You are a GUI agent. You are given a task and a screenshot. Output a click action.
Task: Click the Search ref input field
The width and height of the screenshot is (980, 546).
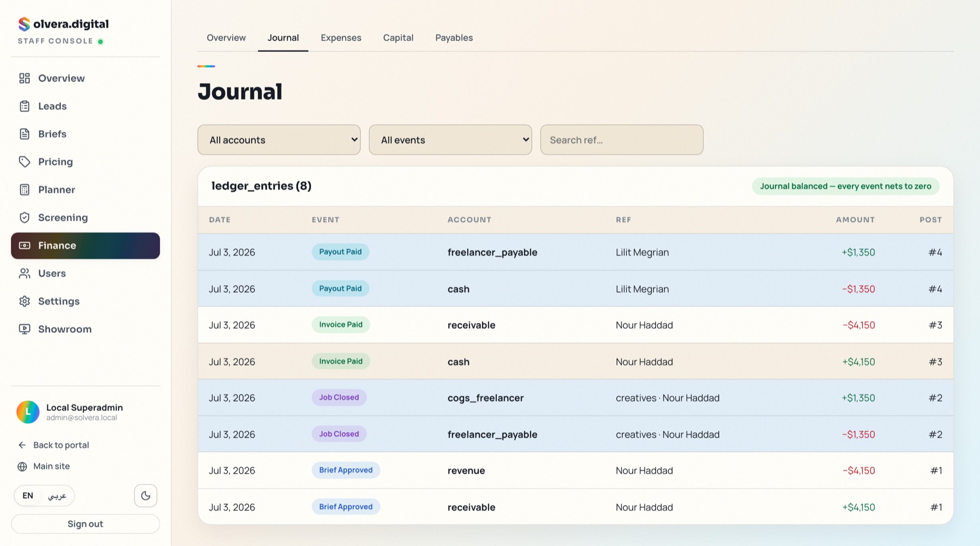[622, 140]
